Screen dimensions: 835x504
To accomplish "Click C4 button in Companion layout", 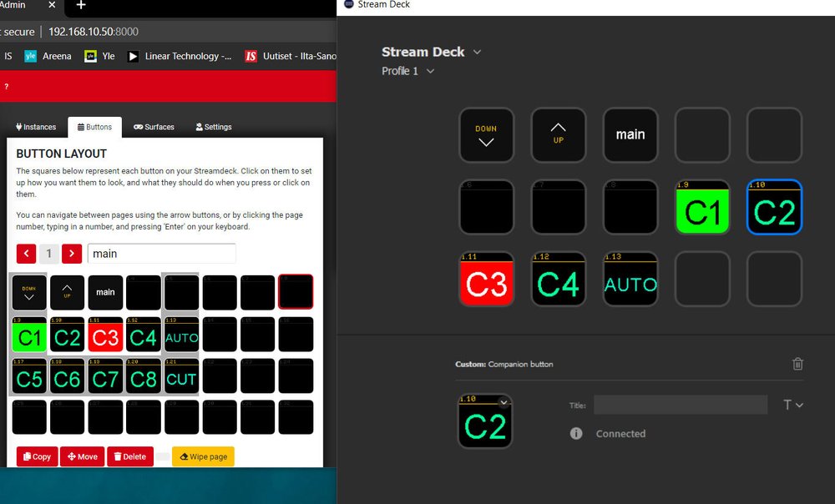I will (x=144, y=335).
